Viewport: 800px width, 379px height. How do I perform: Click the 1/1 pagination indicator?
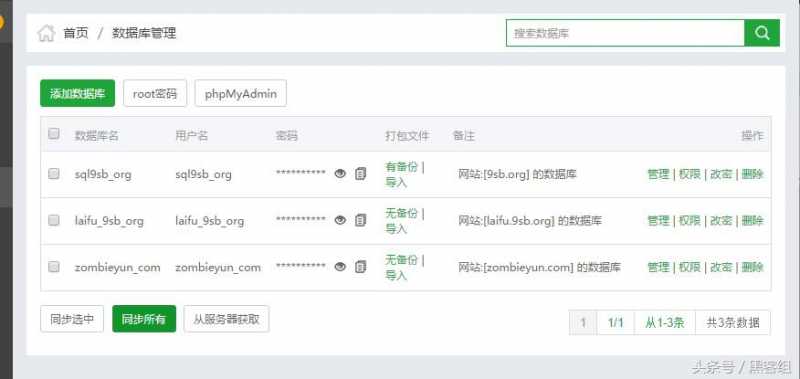point(615,322)
